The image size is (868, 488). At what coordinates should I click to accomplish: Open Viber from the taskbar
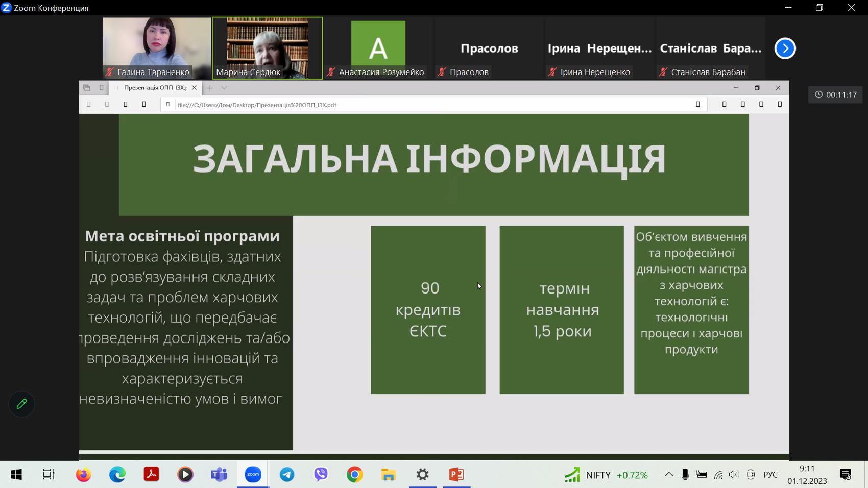point(321,475)
